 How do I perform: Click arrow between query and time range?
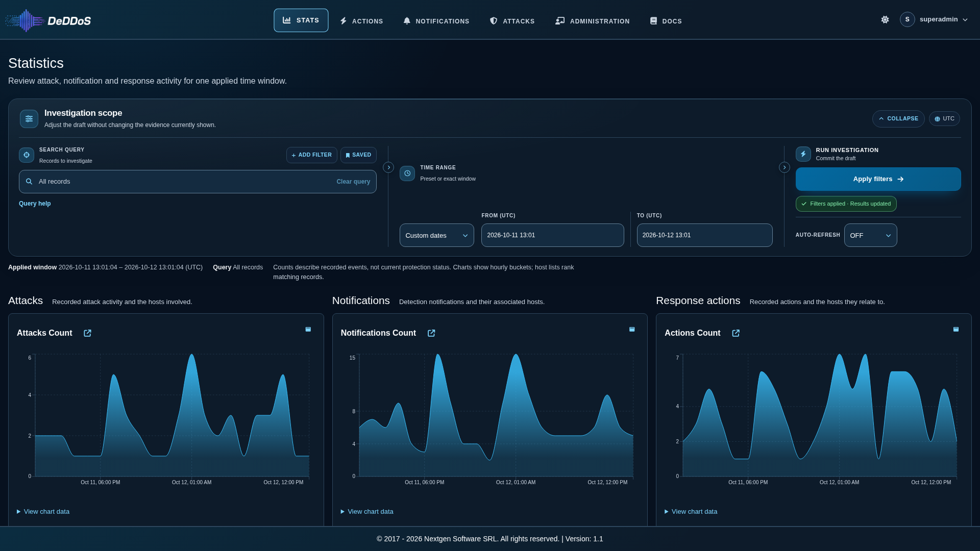(388, 167)
